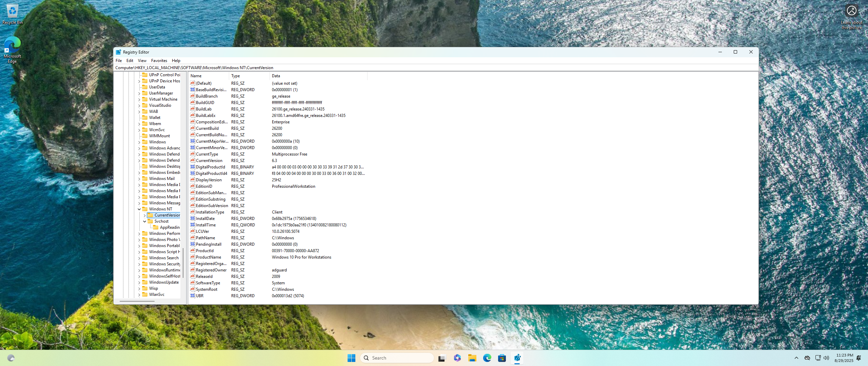This screenshot has width=868, height=366.
Task: Expand the UserManager tree node
Action: click(x=139, y=93)
